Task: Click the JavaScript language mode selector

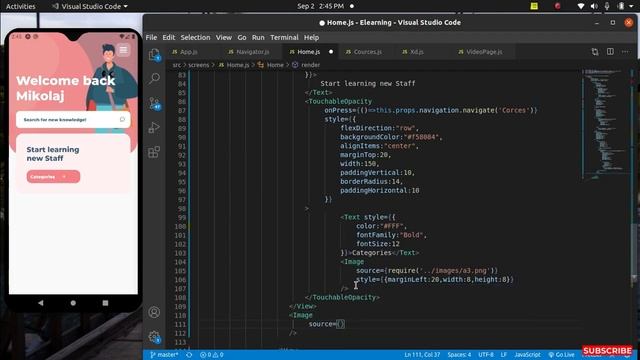Action: tap(527, 355)
